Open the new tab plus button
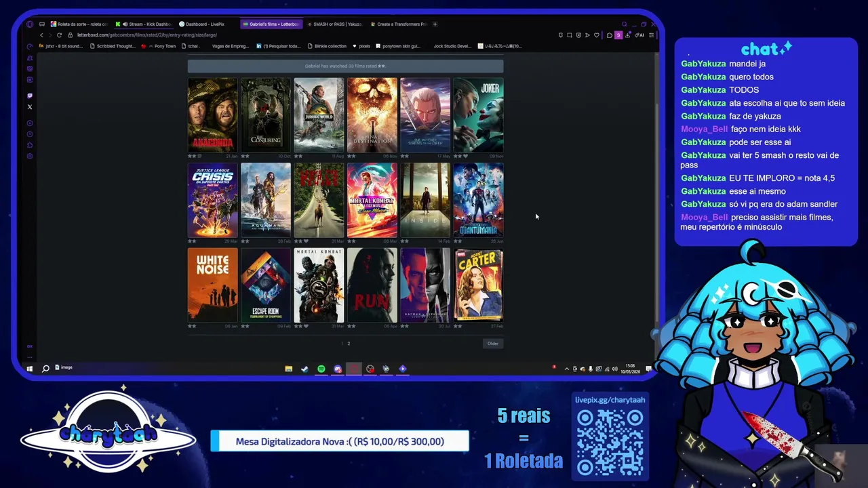The height and width of the screenshot is (488, 868). coord(435,24)
